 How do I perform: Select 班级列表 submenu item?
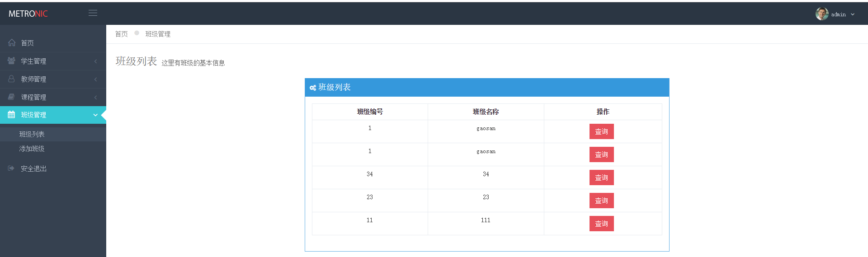coord(32,134)
